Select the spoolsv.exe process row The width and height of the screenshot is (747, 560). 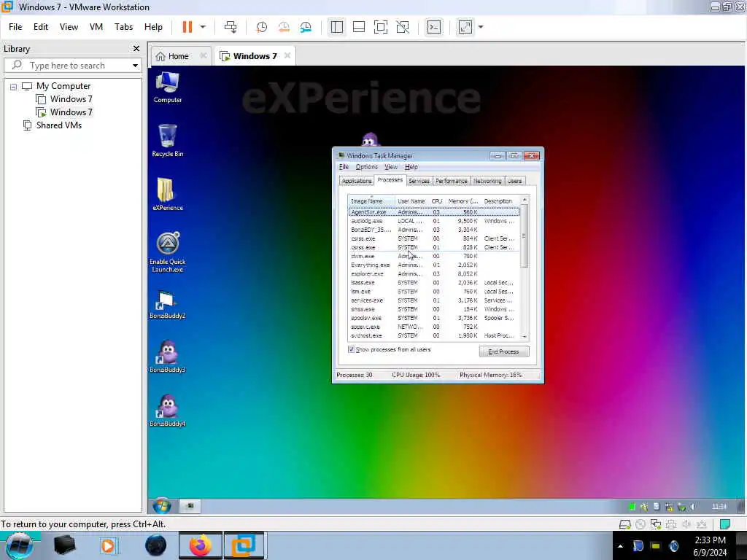point(434,318)
